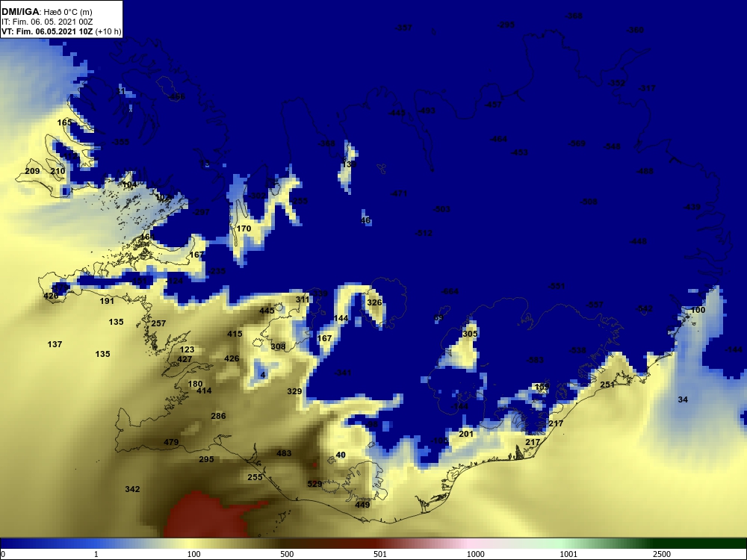The height and width of the screenshot is (560, 747).
Task: Click the forecast offset '(+10 h)'
Action: (x=108, y=32)
